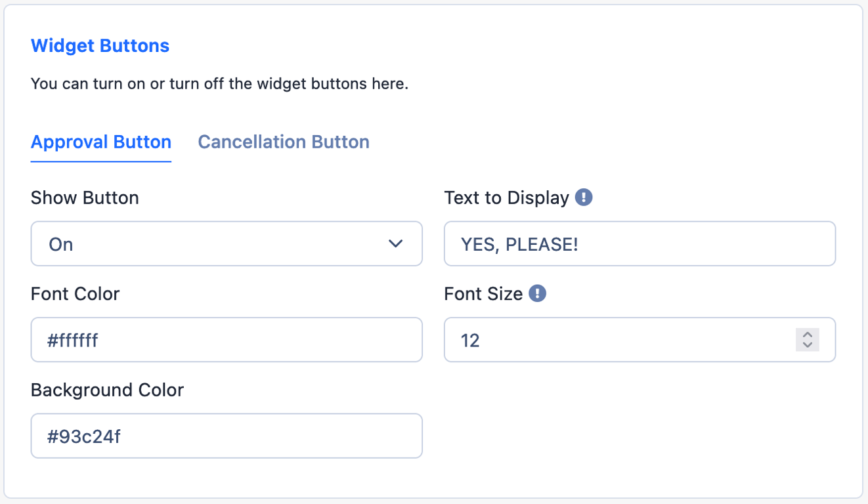
Task: Expand the Show Button chevron arrow
Action: pos(395,244)
